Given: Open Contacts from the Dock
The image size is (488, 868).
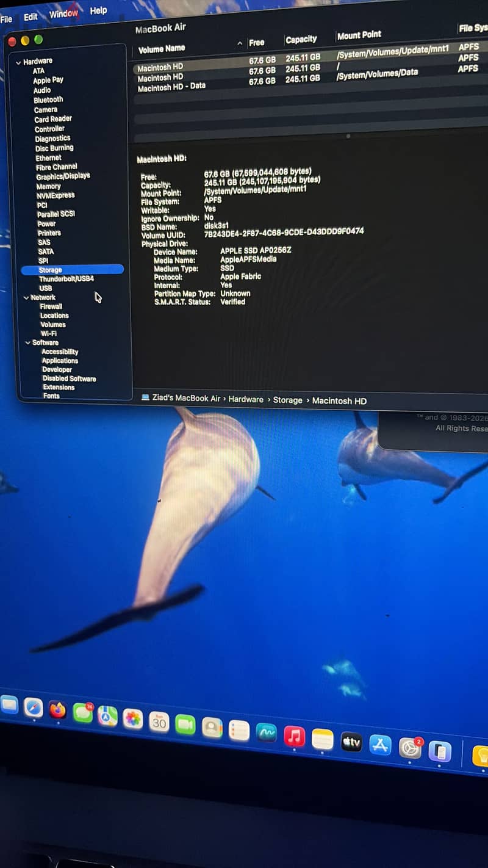Looking at the screenshot, I should click(212, 727).
